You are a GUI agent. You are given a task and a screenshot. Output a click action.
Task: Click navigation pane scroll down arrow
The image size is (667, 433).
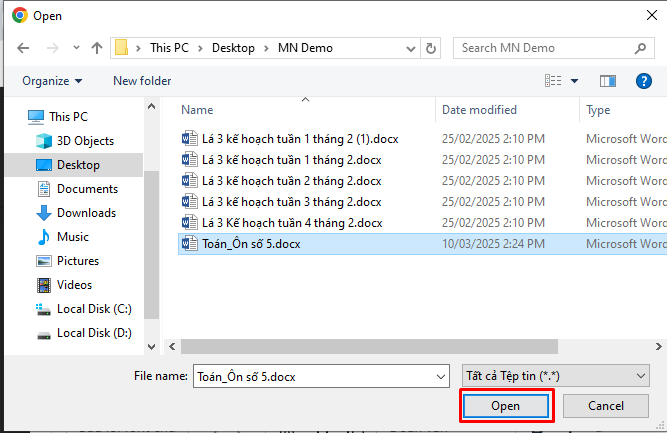[151, 347]
